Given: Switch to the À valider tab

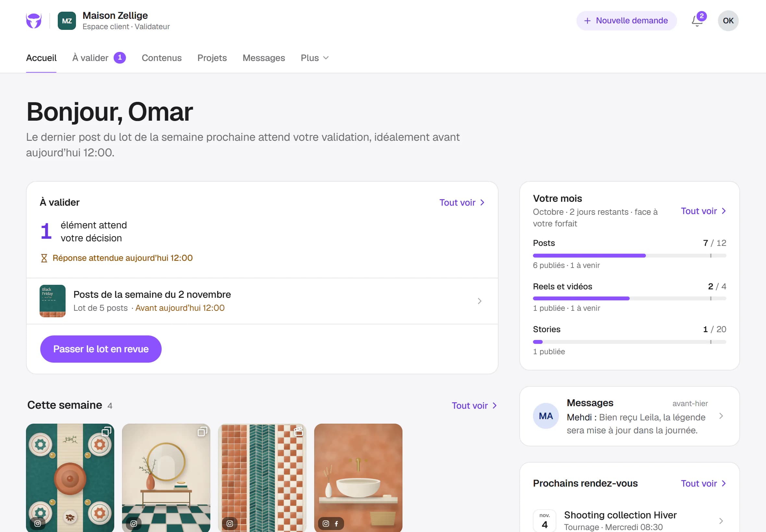Looking at the screenshot, I should tap(99, 58).
